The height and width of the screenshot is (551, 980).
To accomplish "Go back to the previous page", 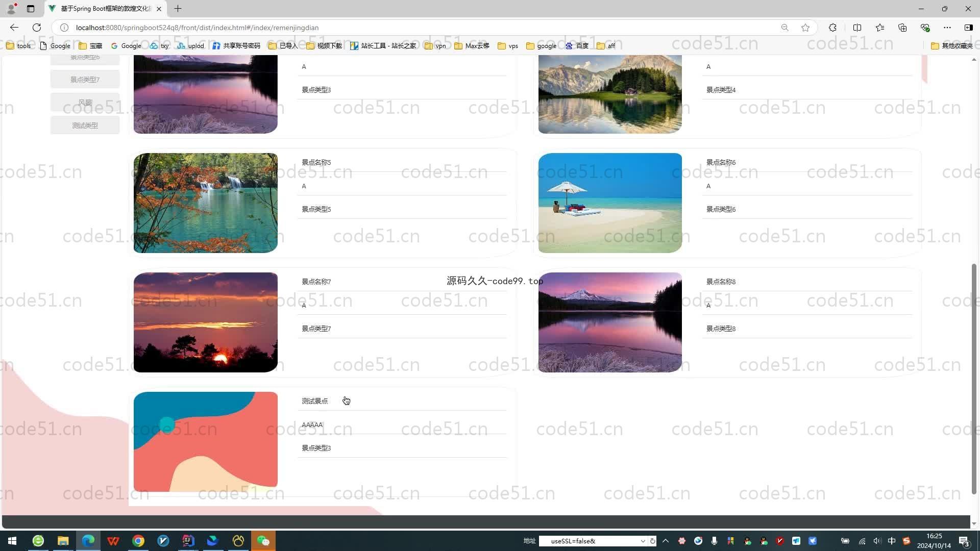I will pos(14,28).
